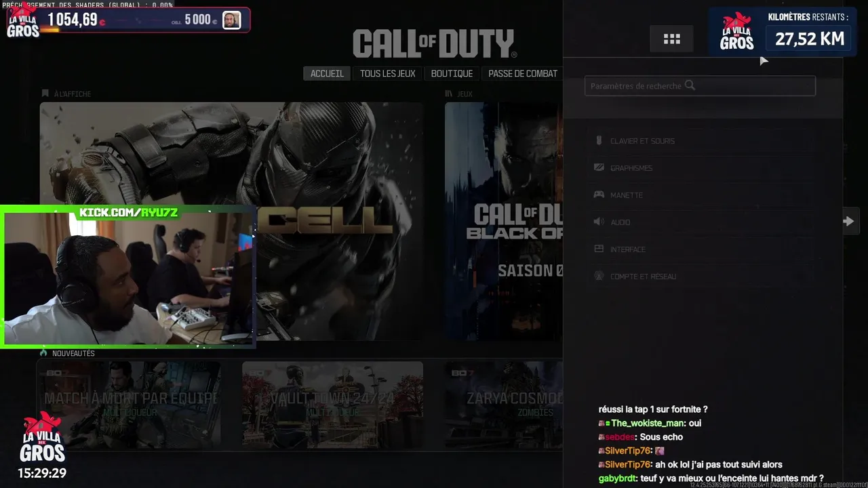This screenshot has height=488, width=868.
Task: Click the 1 054,69 € donation amount
Action: 76,20
